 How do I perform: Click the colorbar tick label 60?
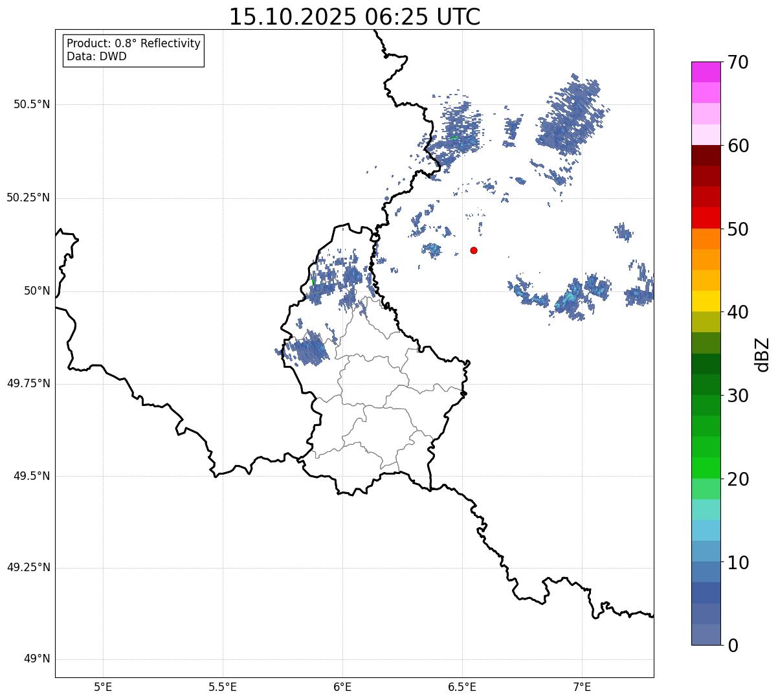[738, 146]
